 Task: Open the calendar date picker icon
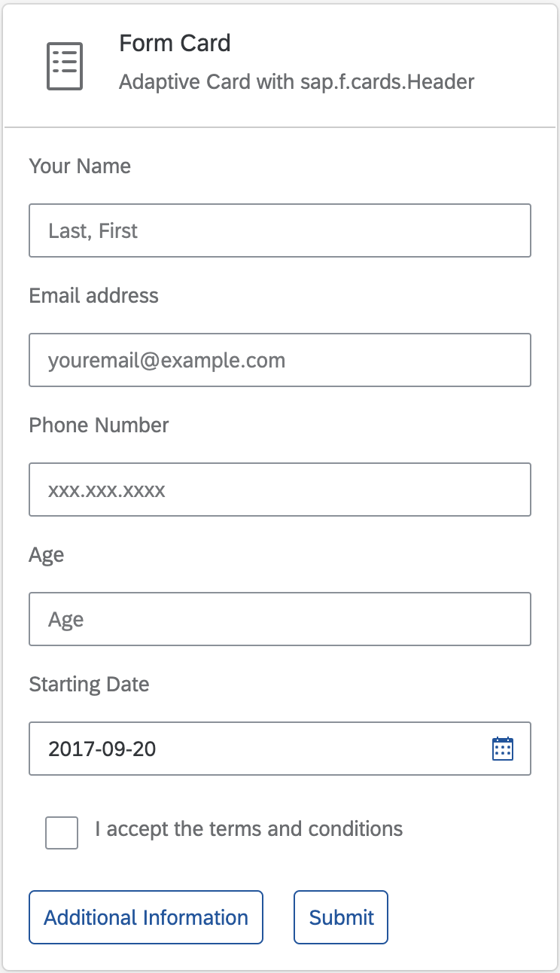pyautogui.click(x=502, y=749)
